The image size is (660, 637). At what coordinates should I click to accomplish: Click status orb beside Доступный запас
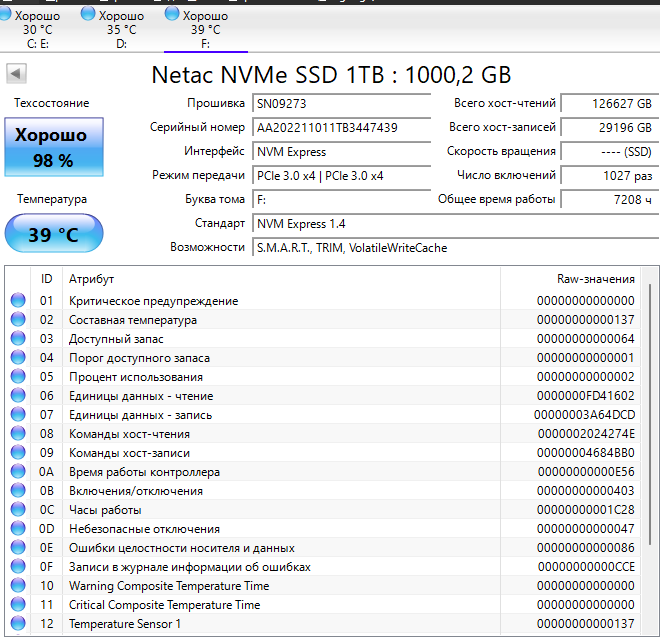coord(18,339)
